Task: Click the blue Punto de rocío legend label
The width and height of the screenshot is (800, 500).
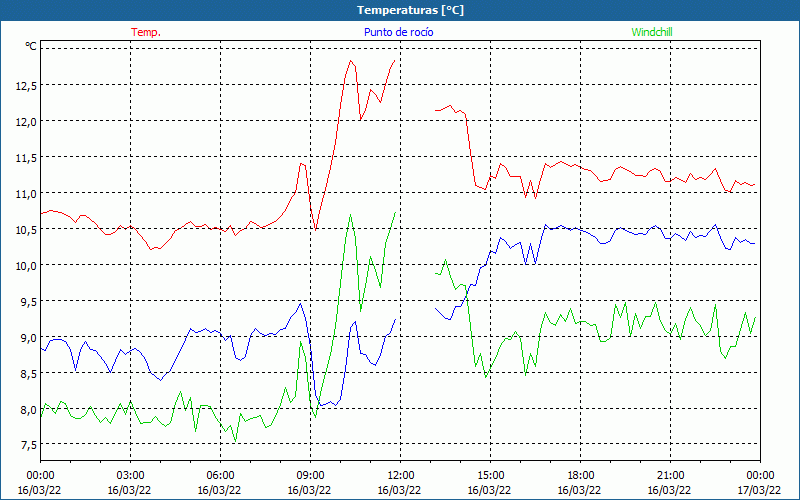Action: pos(398,32)
